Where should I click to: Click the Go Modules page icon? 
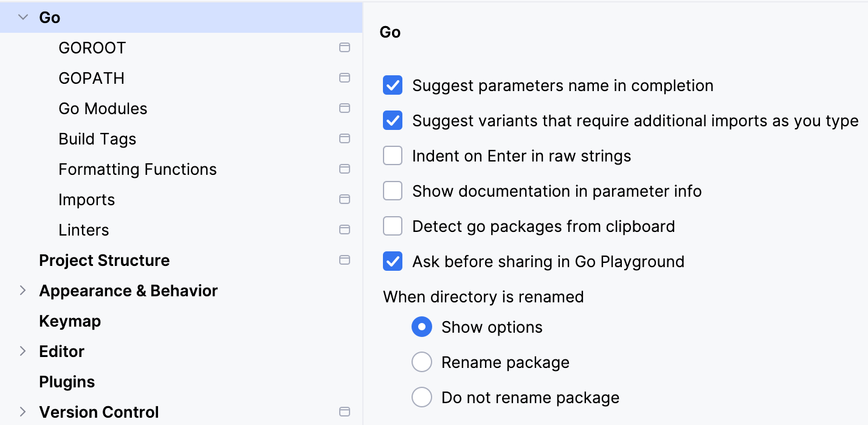tap(345, 108)
